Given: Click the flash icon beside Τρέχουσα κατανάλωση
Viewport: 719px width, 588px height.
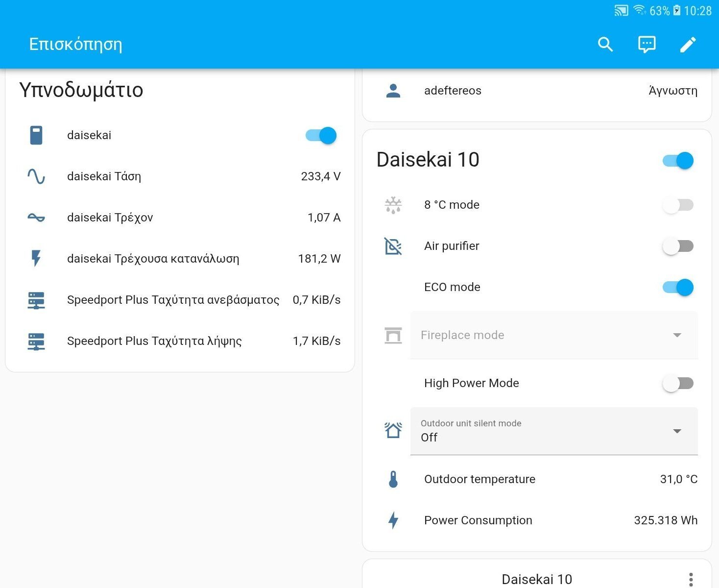Looking at the screenshot, I should (36, 258).
